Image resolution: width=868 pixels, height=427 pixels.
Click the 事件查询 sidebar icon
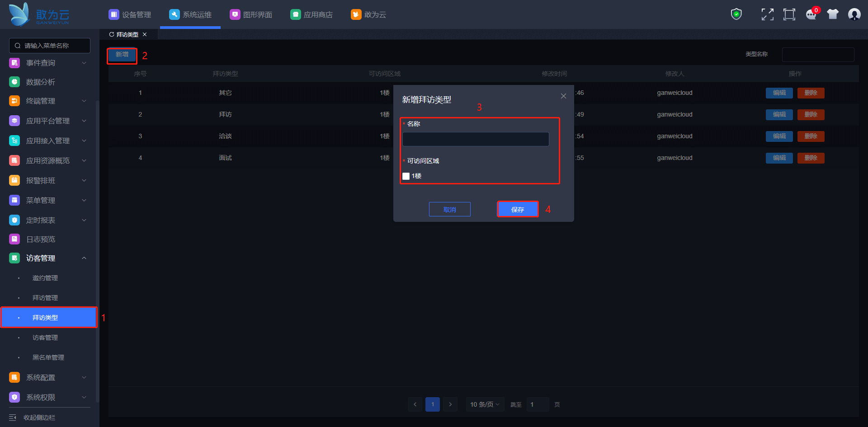point(14,63)
